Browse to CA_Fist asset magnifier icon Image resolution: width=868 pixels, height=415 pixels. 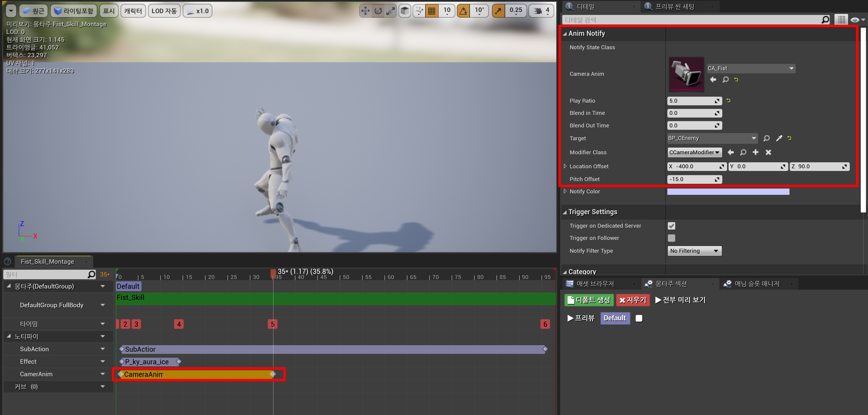tap(726, 80)
